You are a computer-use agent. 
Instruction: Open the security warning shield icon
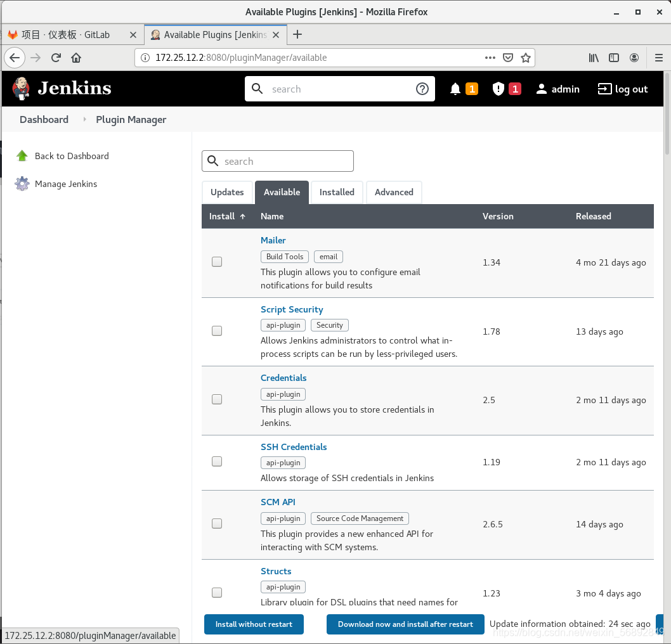click(498, 89)
